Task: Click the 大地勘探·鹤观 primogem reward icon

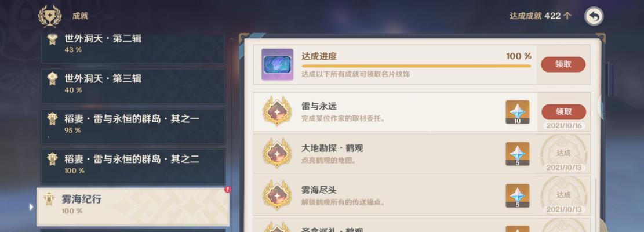Action: [518, 154]
